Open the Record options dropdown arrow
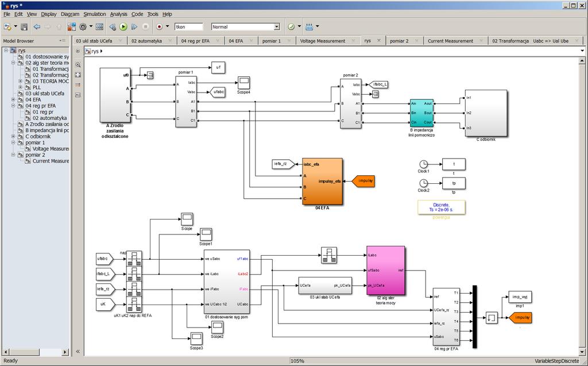The width and height of the screenshot is (588, 366). click(x=167, y=26)
